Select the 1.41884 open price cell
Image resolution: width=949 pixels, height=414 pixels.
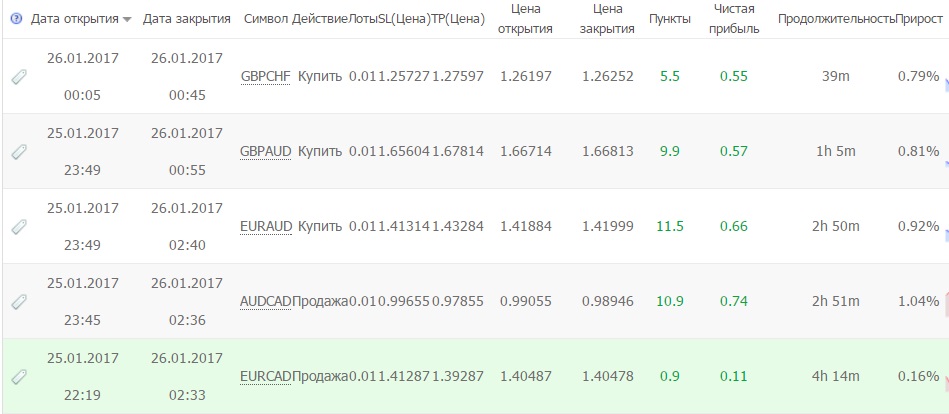click(526, 226)
